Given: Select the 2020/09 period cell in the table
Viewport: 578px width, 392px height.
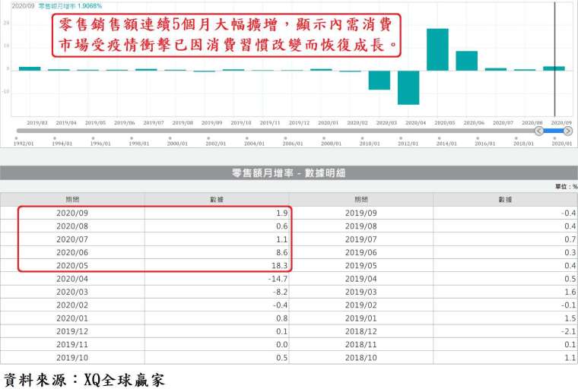Looking at the screenshot, I should 72,213.
